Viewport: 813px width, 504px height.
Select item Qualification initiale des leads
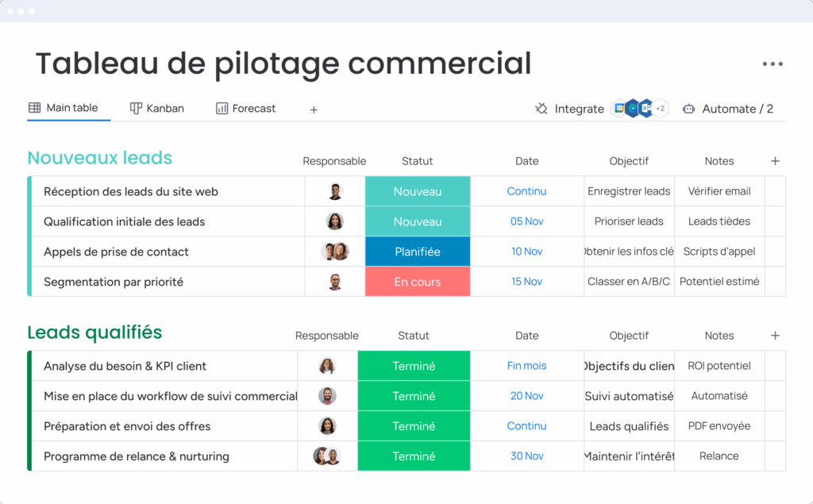pos(125,222)
